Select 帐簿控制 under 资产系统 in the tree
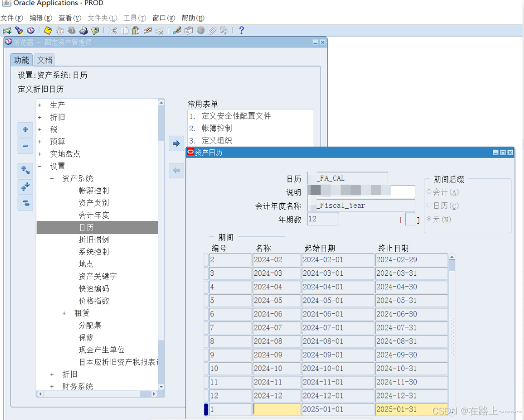 [x=94, y=191]
